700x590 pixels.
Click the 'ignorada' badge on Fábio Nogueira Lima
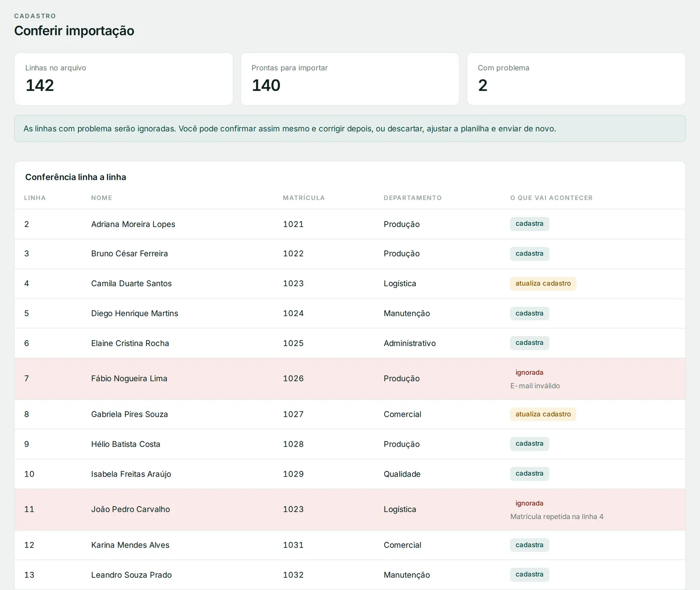(x=529, y=372)
